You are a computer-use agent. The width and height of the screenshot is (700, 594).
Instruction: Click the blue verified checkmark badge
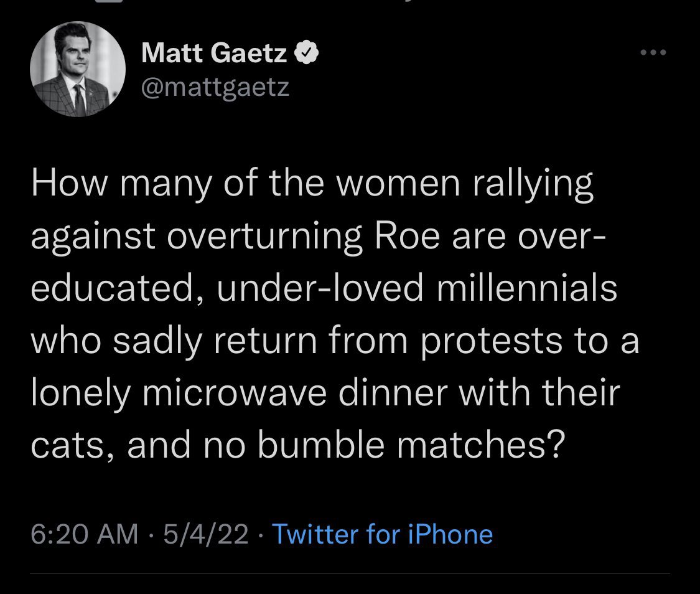coord(307,53)
